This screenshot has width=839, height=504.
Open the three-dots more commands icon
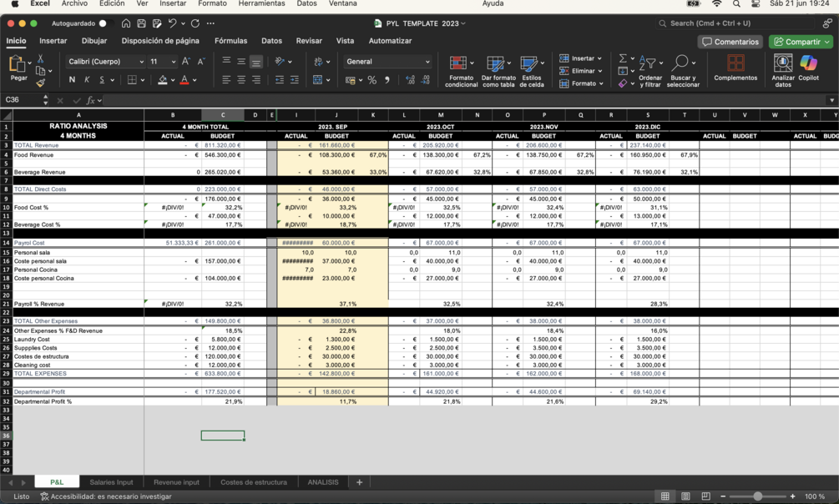(211, 23)
